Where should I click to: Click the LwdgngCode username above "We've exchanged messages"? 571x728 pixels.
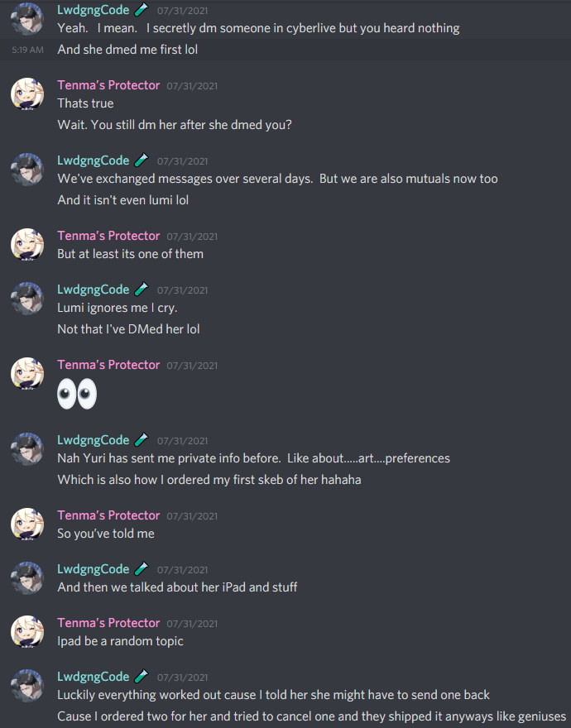(x=94, y=160)
